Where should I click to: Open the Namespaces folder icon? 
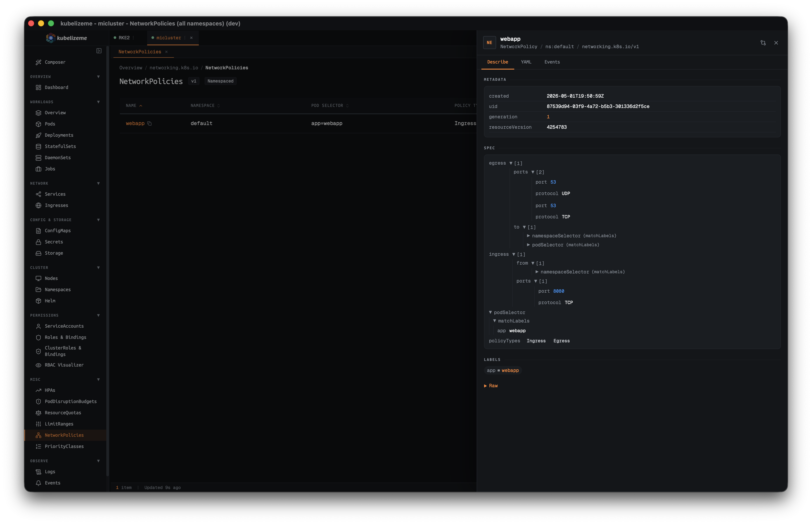pos(38,290)
